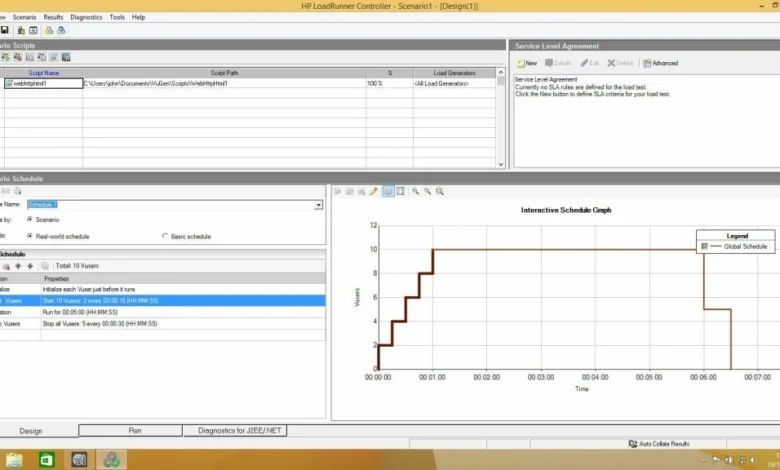
Task: Switch to Diagnostics for J2EE/.NET tab
Action: [235, 430]
